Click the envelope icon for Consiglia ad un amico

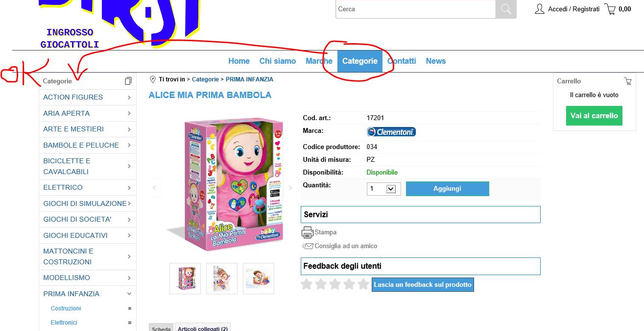pyautogui.click(x=307, y=246)
